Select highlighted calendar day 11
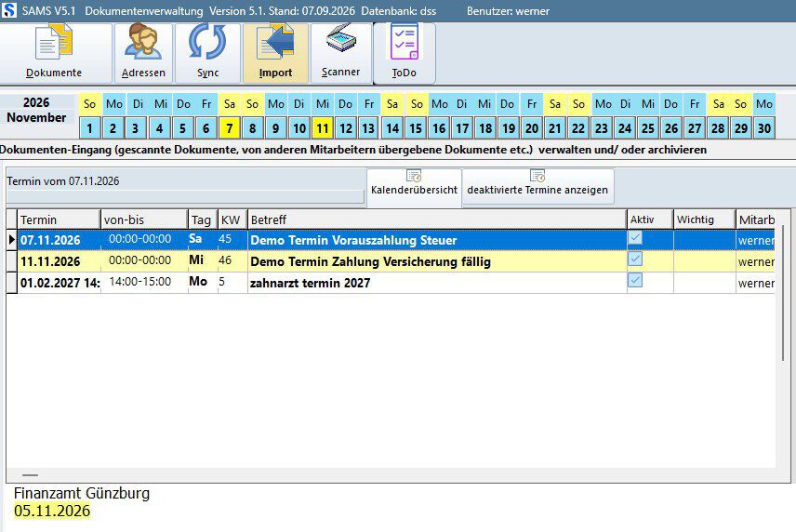The image size is (796, 532). pos(323,128)
